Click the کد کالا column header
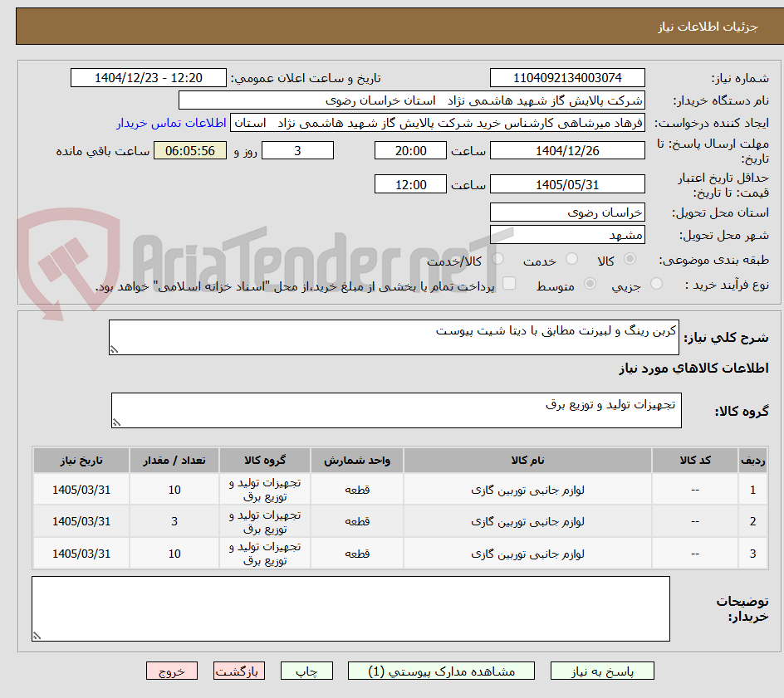Viewport: 784px width, 698px height. [695, 460]
